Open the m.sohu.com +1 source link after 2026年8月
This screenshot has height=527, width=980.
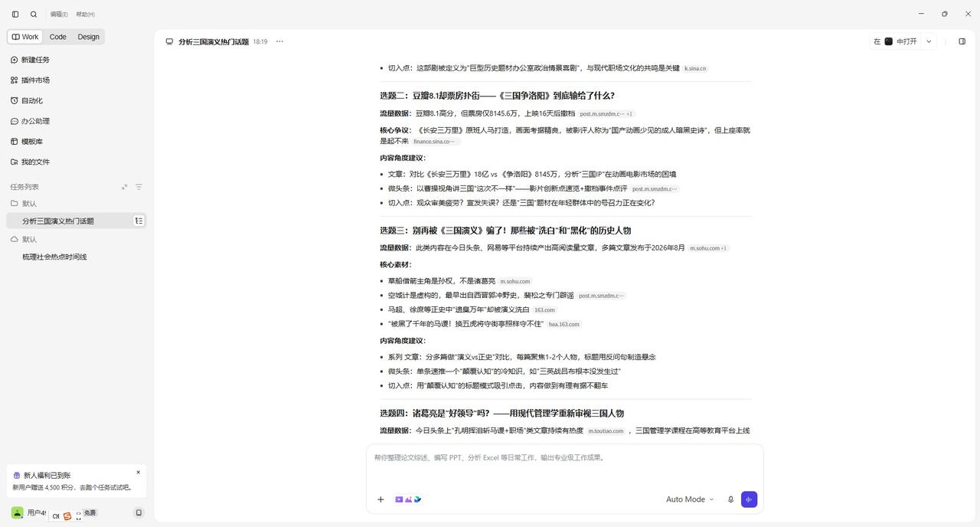coord(708,248)
